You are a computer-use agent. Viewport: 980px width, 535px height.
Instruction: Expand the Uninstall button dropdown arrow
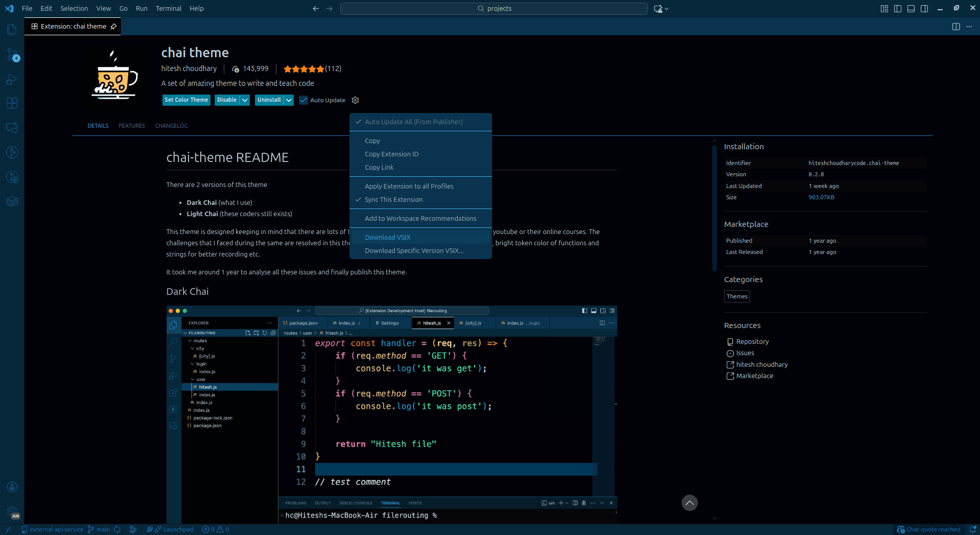(289, 100)
